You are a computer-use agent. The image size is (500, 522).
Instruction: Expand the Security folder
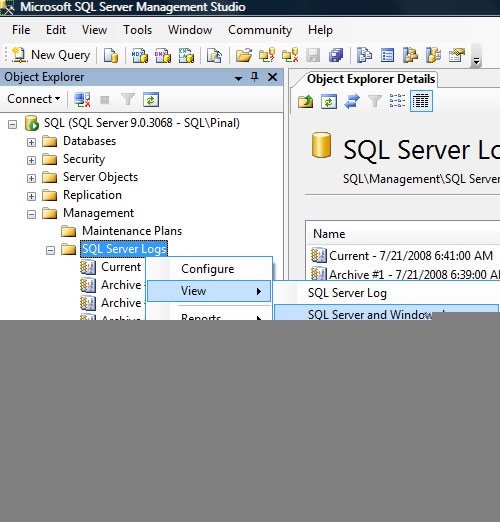[x=31, y=160]
